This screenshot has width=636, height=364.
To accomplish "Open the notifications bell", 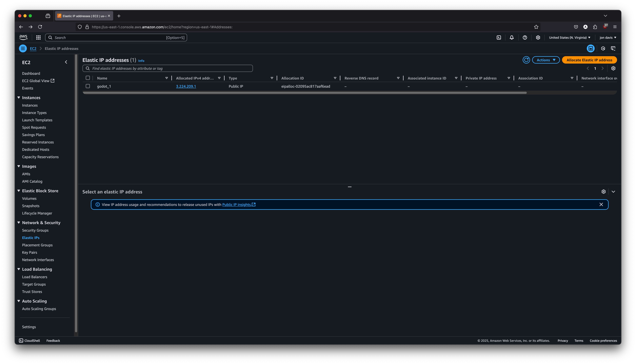I will click(511, 38).
